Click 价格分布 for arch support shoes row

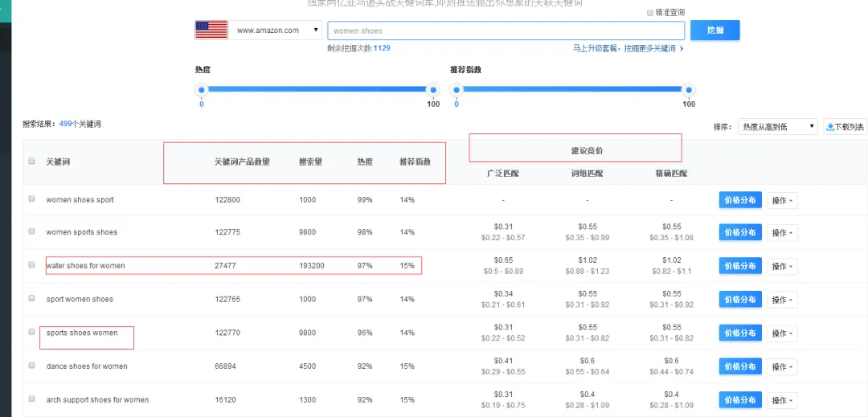click(x=740, y=400)
